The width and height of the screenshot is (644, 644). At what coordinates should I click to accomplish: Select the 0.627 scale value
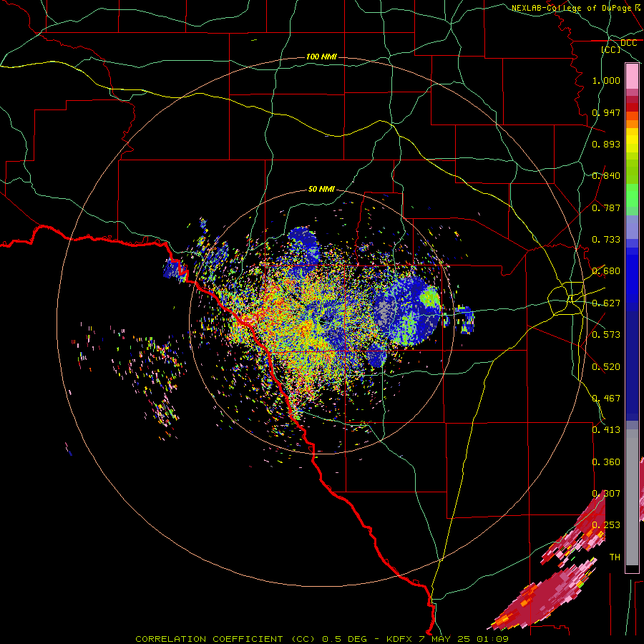[606, 303]
